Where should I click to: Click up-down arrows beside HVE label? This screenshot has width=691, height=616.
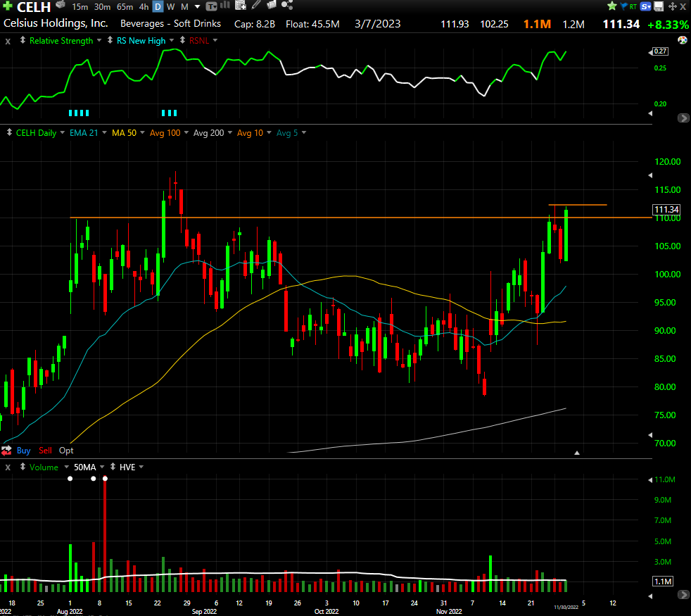[x=113, y=467]
